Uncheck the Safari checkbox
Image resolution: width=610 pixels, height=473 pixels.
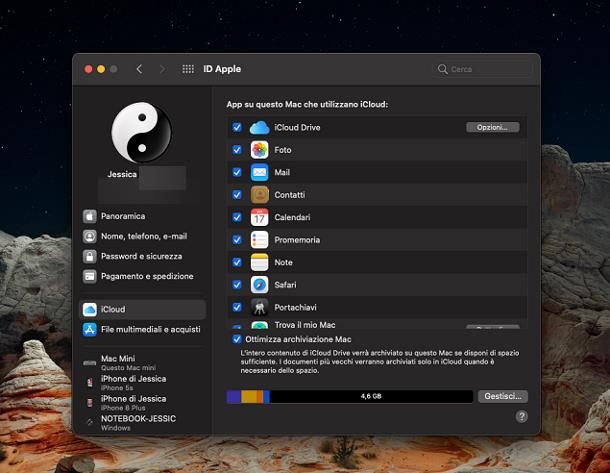237,285
